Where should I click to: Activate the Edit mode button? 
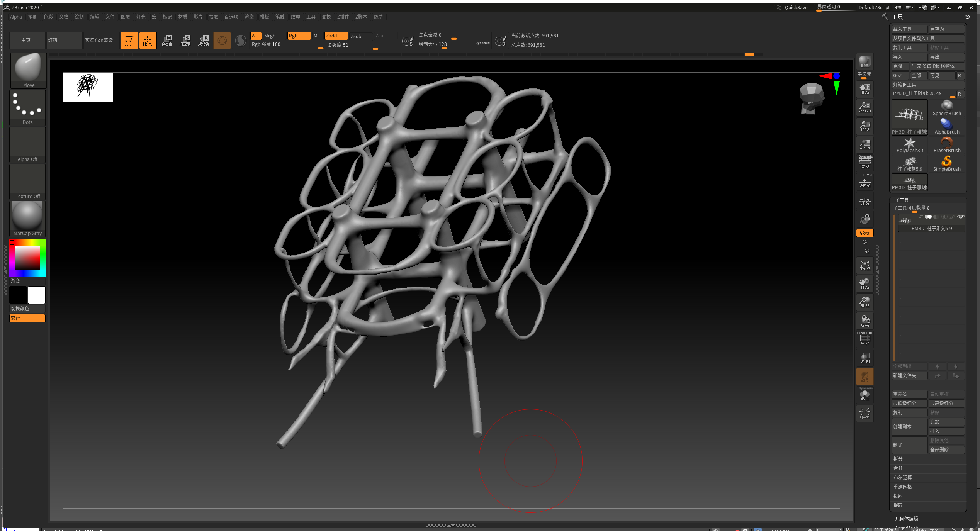click(x=129, y=40)
